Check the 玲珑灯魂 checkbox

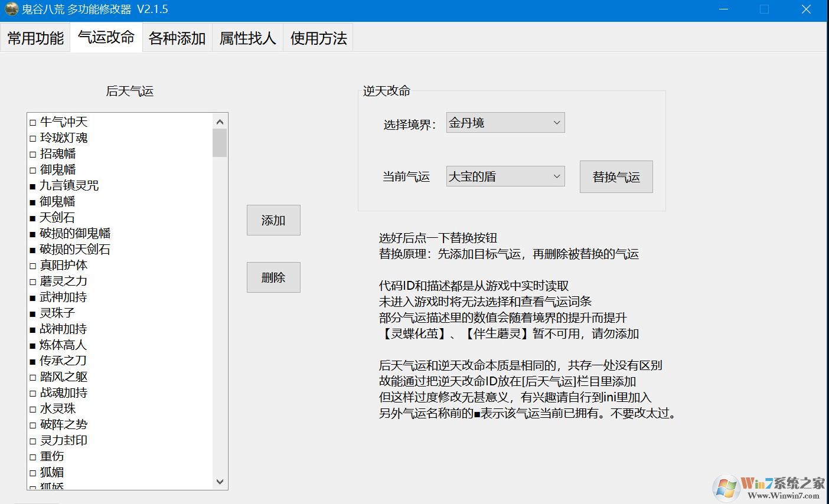[31, 138]
